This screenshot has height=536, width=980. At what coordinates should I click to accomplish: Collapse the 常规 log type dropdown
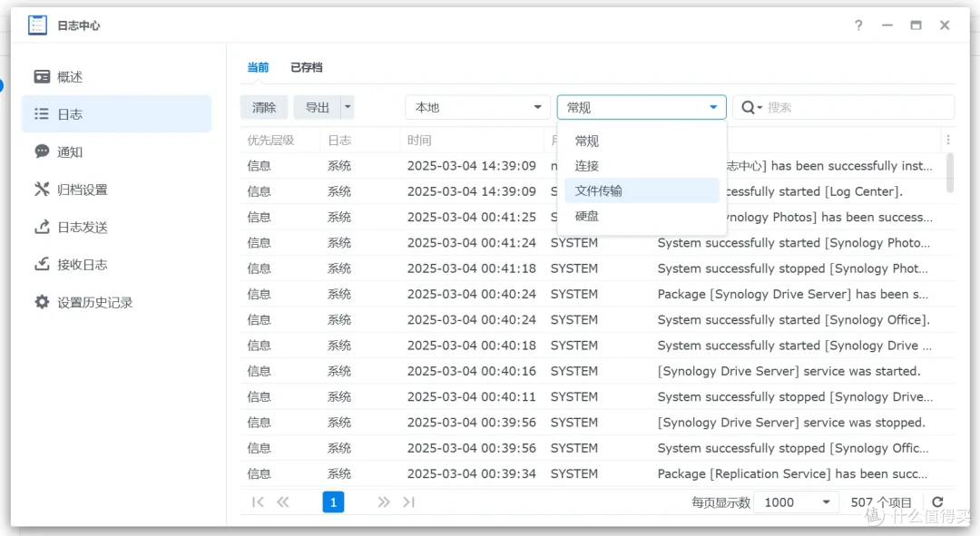click(x=642, y=107)
